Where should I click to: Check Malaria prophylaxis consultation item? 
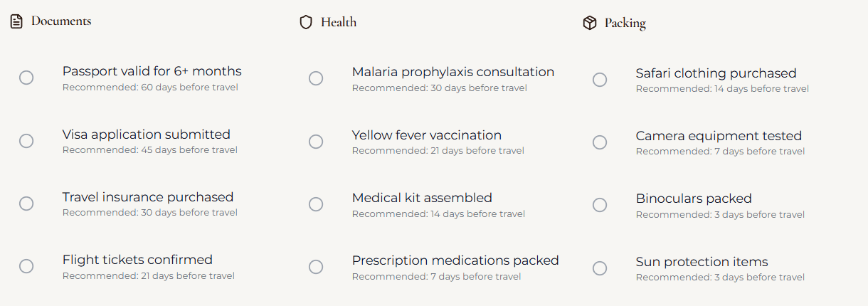point(316,78)
